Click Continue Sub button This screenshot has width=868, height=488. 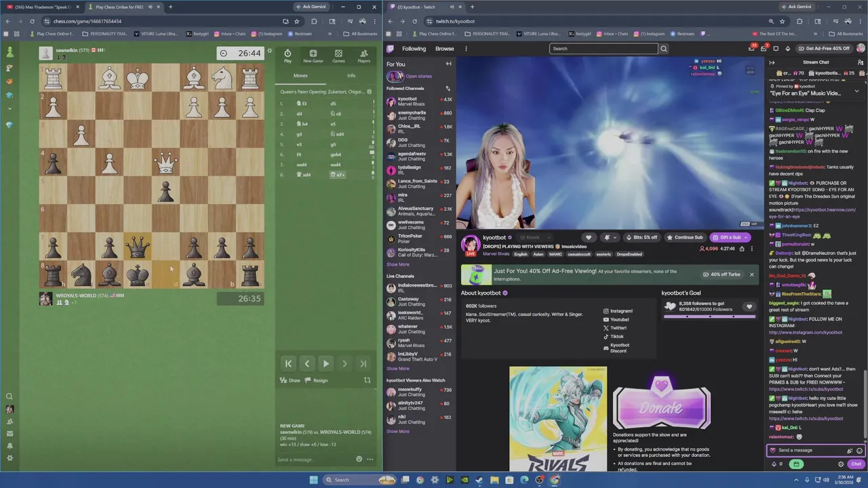[x=685, y=237]
